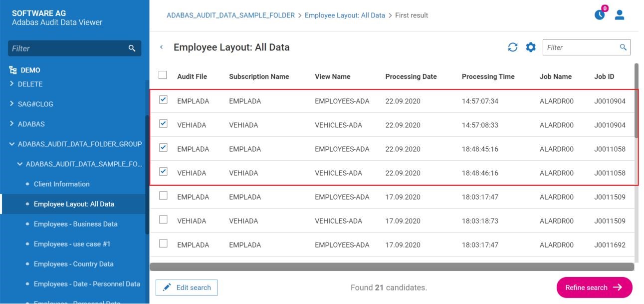Refresh the Employee Layout results

[x=513, y=47]
